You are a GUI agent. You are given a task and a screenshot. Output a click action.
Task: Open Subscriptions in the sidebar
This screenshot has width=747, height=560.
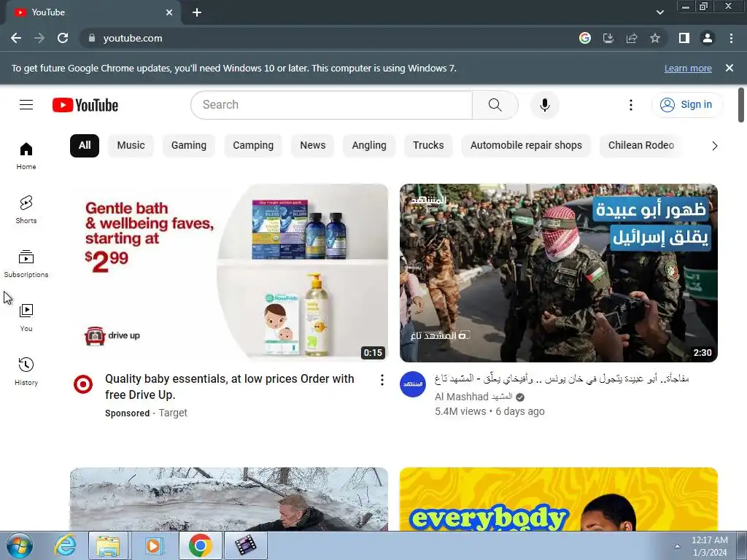coord(26,263)
